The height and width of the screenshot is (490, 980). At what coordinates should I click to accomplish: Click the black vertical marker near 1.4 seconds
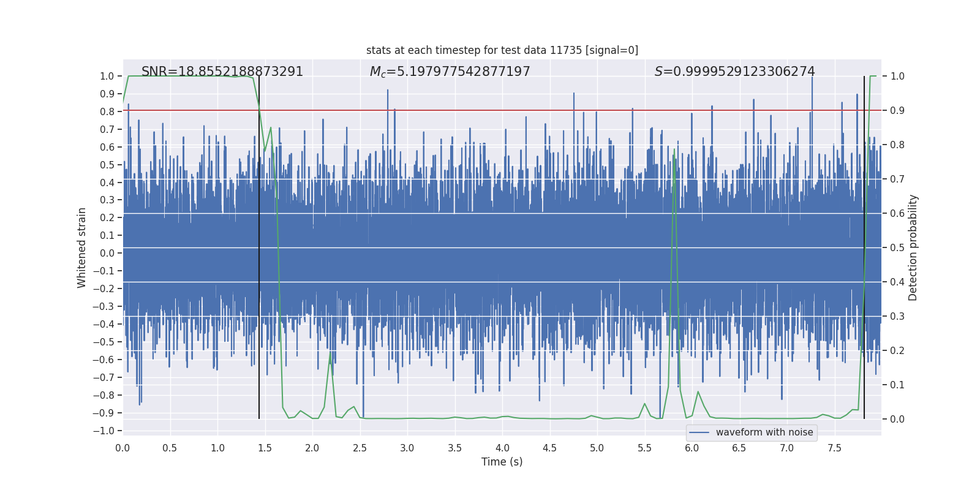pos(259,247)
